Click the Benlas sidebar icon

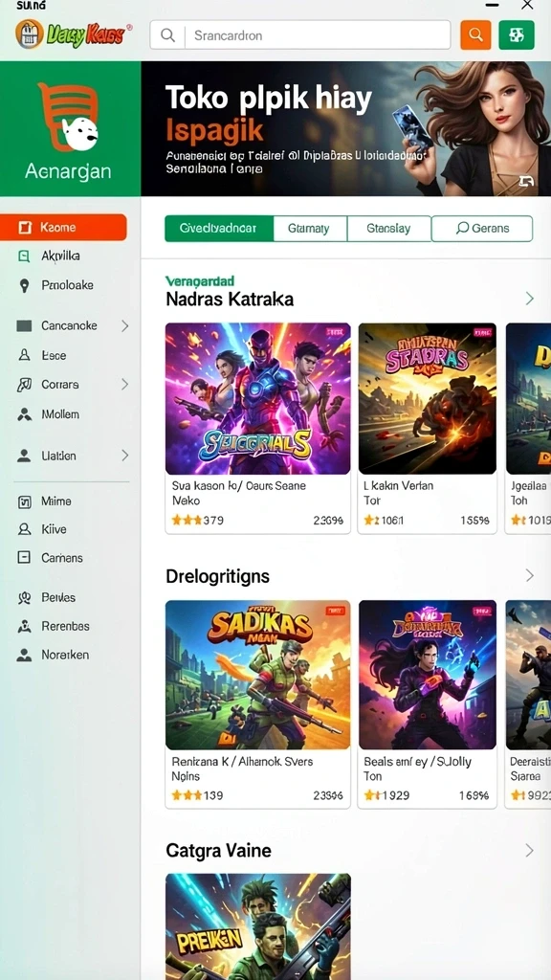tap(24, 598)
